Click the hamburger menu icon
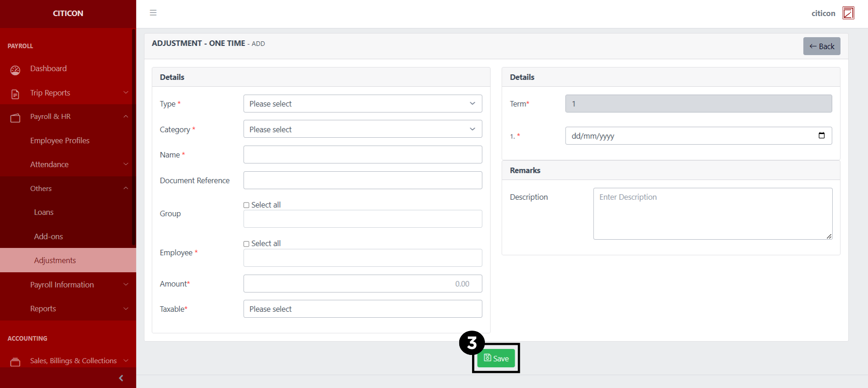 [x=153, y=13]
